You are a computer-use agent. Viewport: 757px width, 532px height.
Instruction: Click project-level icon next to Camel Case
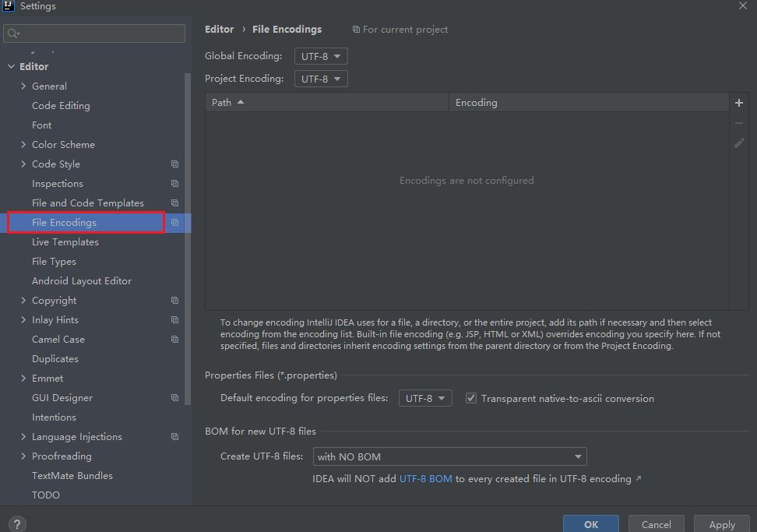[x=174, y=340]
